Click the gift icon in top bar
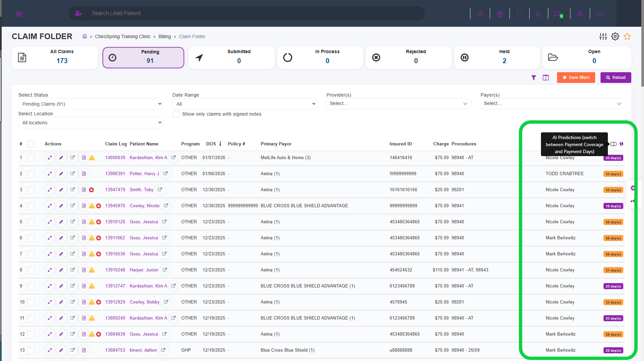Screen dimensions: 644x361 point(500,14)
